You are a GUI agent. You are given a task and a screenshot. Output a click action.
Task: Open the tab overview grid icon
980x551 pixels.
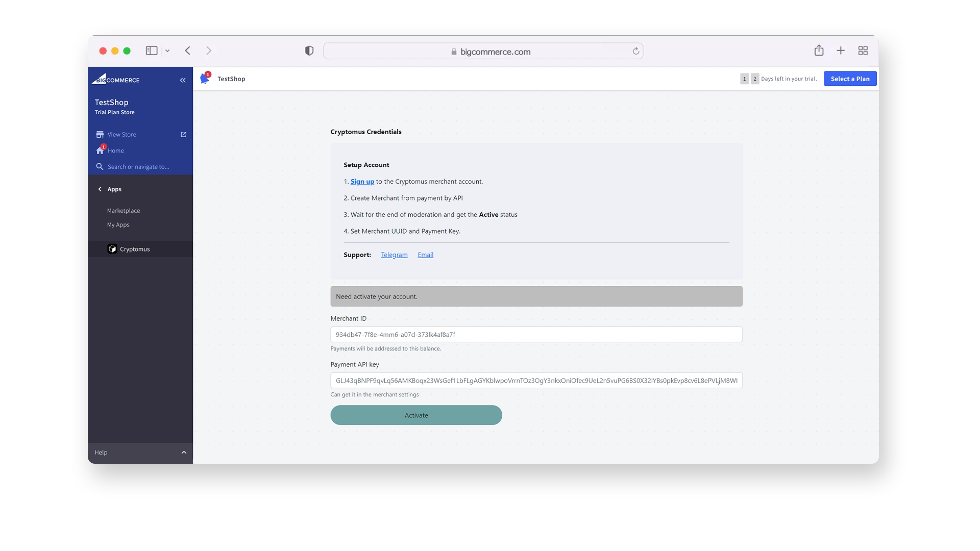(863, 51)
